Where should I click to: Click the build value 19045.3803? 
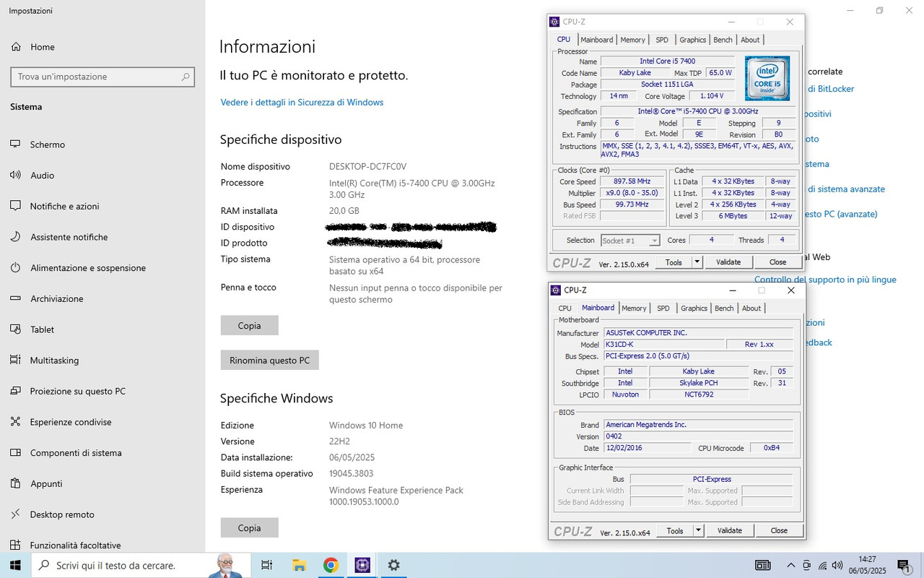click(x=352, y=474)
